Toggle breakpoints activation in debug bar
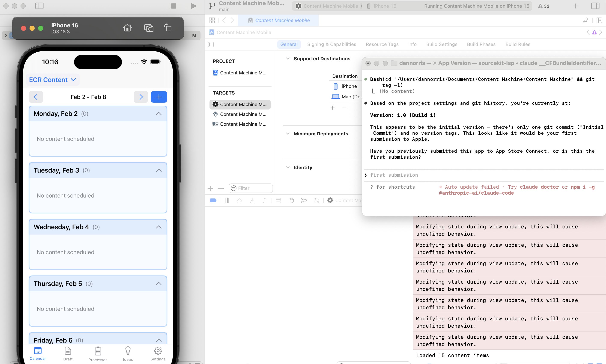 (x=213, y=200)
